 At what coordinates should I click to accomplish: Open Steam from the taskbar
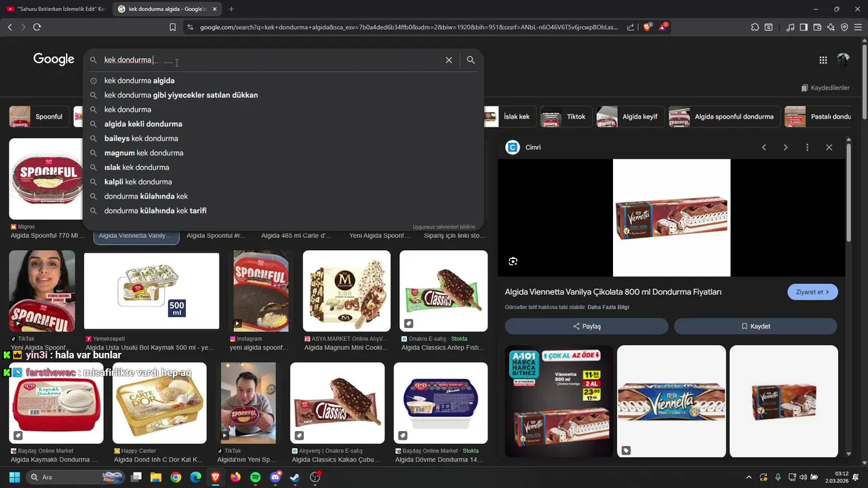295,477
